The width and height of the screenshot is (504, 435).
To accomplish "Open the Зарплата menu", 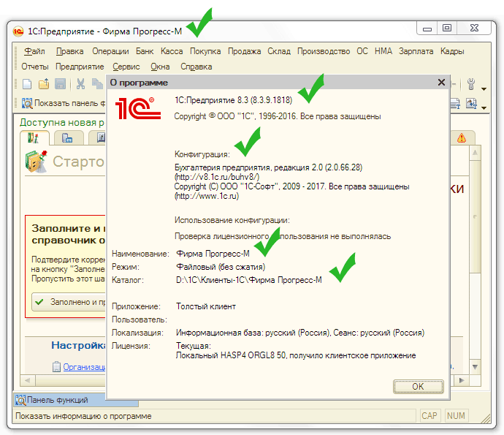I will click(416, 51).
